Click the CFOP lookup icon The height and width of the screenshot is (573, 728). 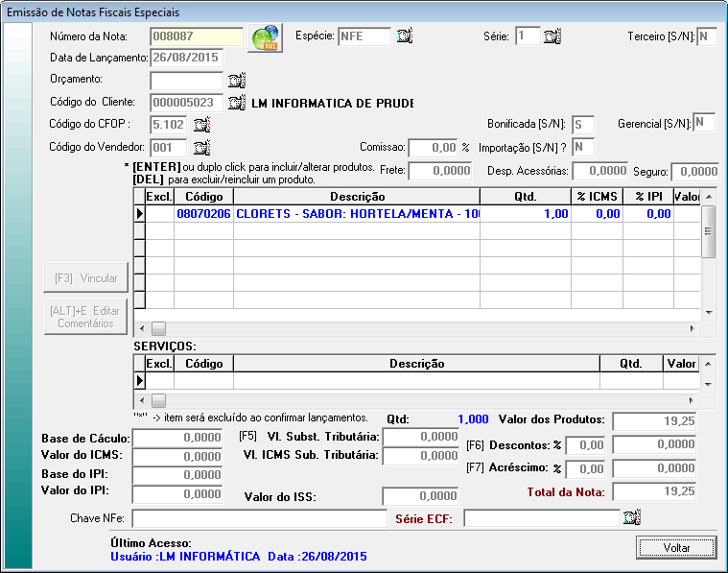pos(201,125)
